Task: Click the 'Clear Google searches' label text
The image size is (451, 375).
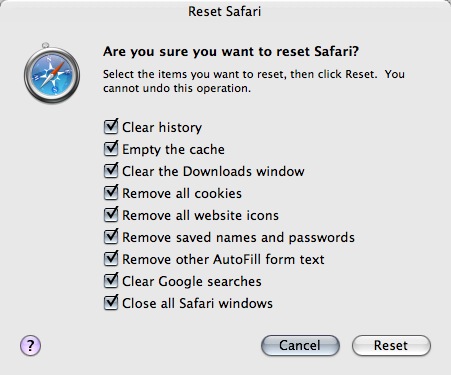Action: pyautogui.click(x=192, y=281)
